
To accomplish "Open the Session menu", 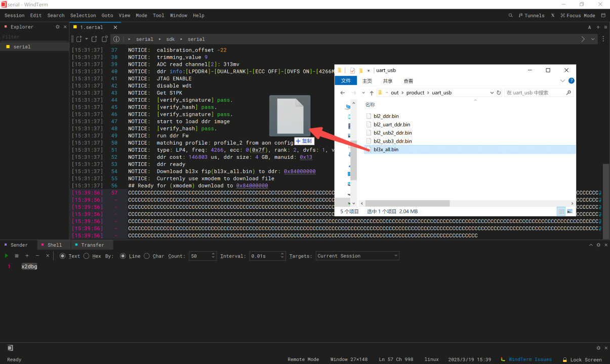I will 14,15.
